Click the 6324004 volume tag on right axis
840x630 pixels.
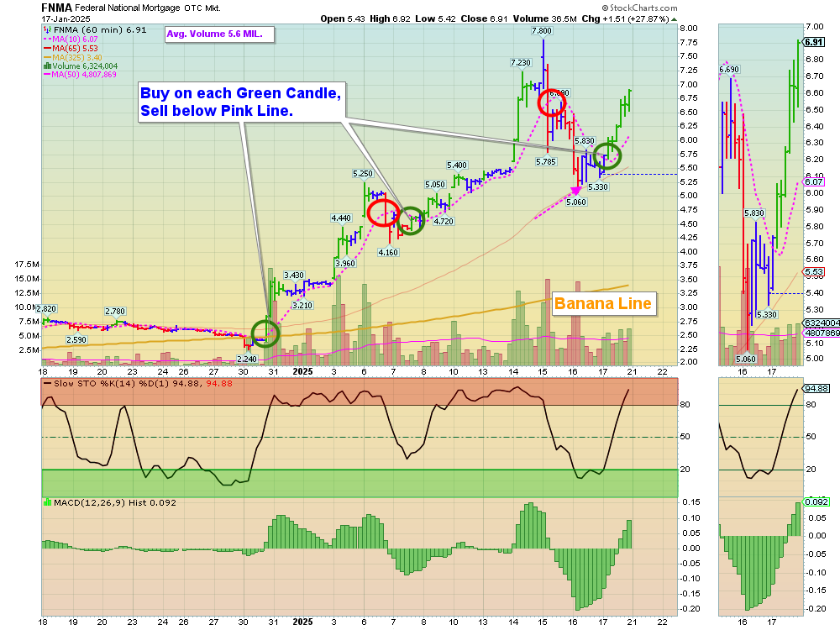[822, 323]
